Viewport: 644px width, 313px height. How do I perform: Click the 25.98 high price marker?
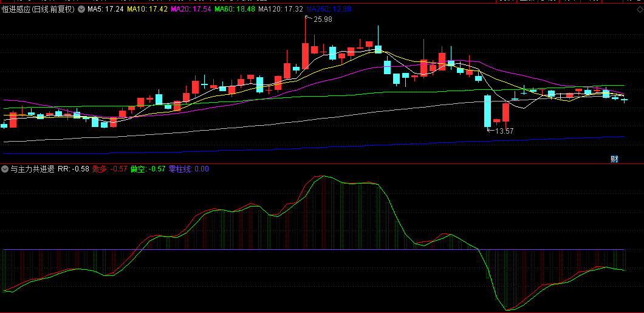click(323, 19)
